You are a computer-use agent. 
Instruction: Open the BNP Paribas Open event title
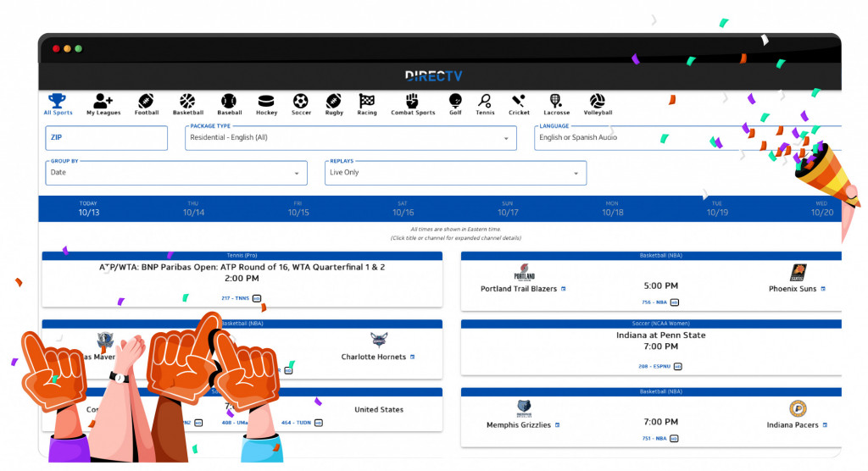coord(242,267)
